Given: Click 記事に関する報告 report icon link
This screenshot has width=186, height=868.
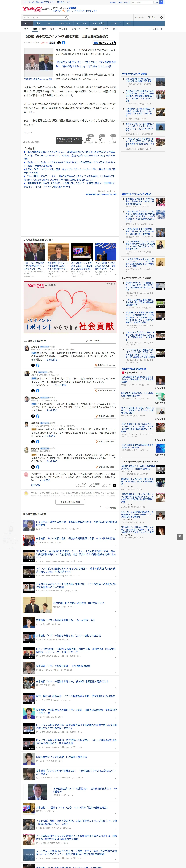Looking at the screenshot, I should click(x=31, y=142).
